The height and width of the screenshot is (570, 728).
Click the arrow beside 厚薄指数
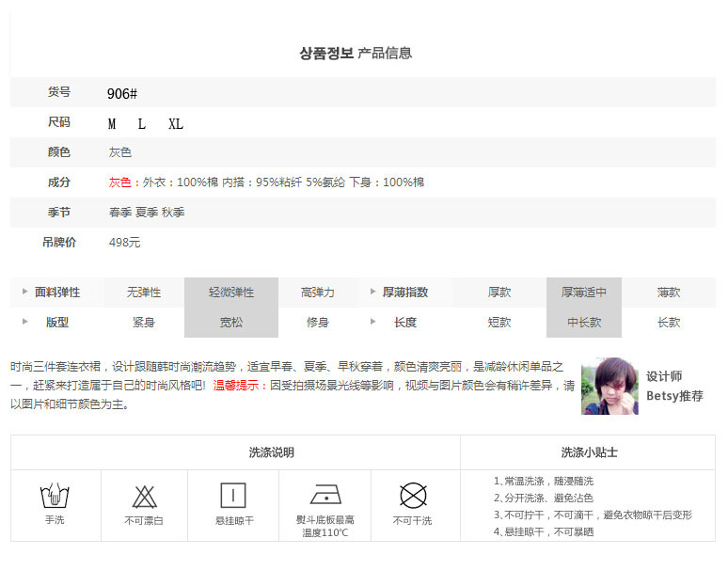point(372,292)
